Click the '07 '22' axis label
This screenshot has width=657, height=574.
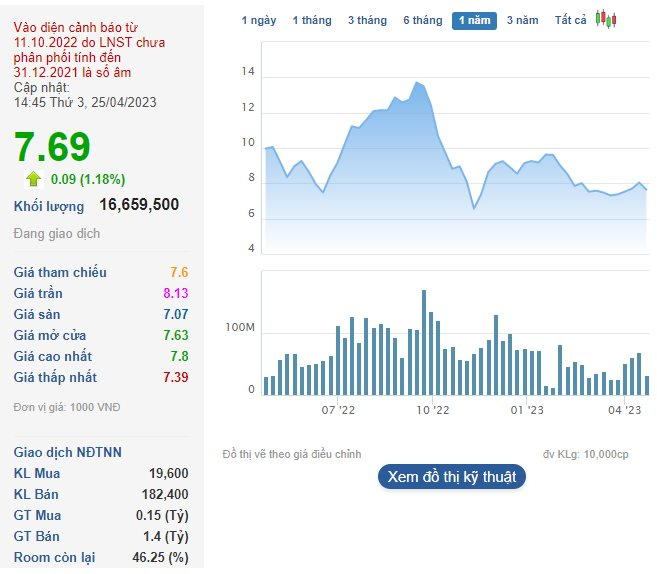338,410
